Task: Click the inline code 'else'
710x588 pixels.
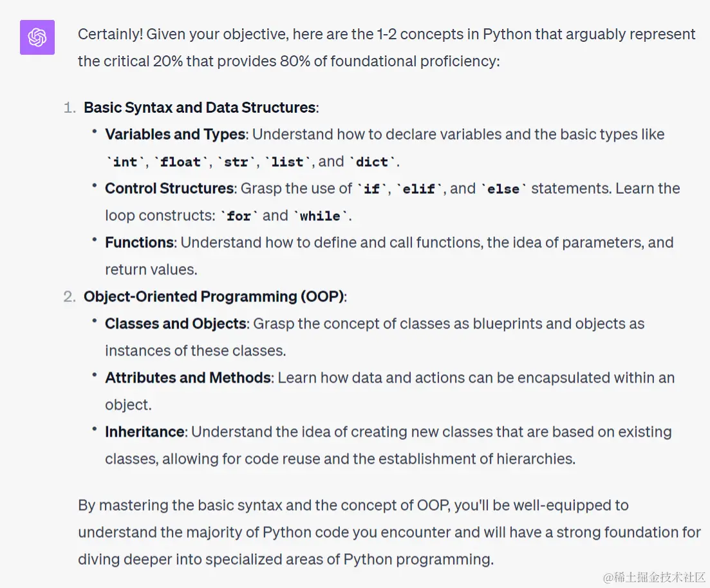Action: [x=503, y=189]
